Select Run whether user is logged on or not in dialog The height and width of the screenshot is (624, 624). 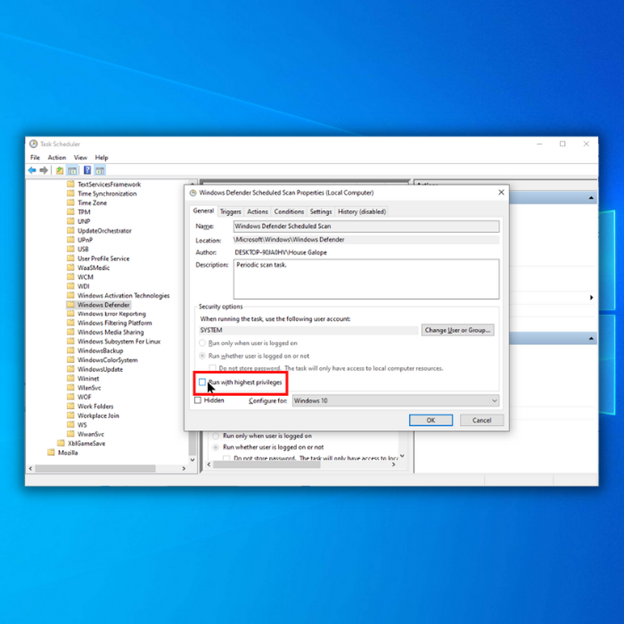[x=202, y=356]
